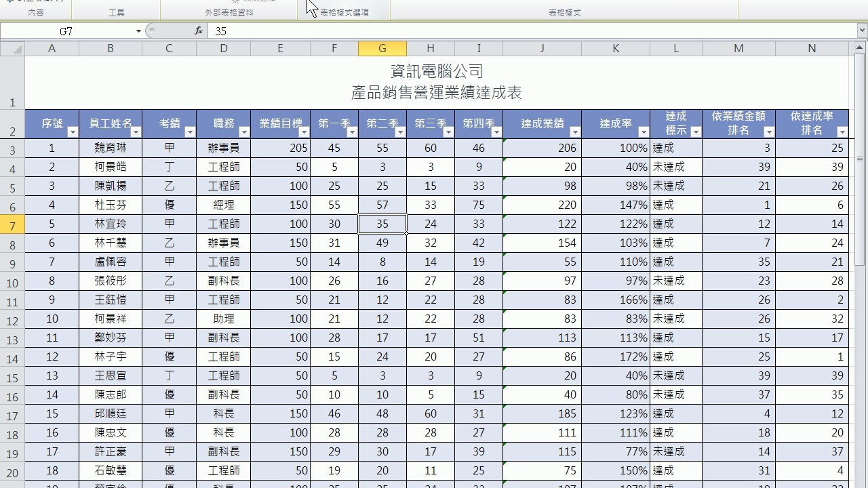
Task: Open the 達成率 filter dropdown
Action: [643, 131]
